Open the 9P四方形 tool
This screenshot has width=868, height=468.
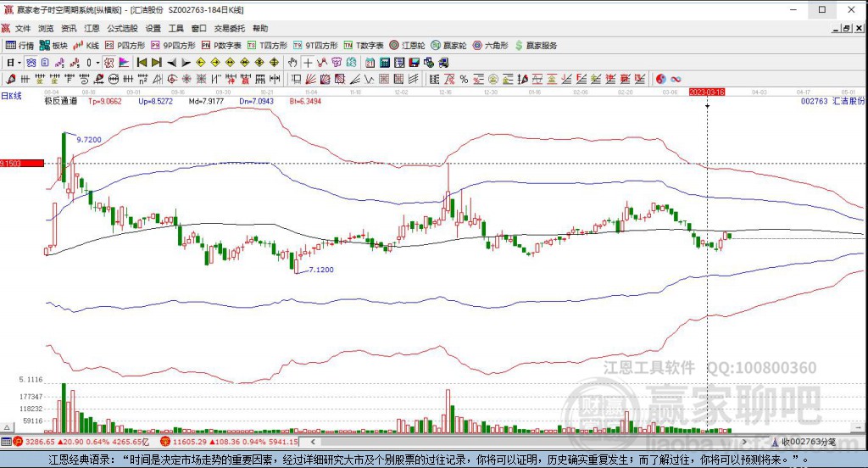pos(173,46)
